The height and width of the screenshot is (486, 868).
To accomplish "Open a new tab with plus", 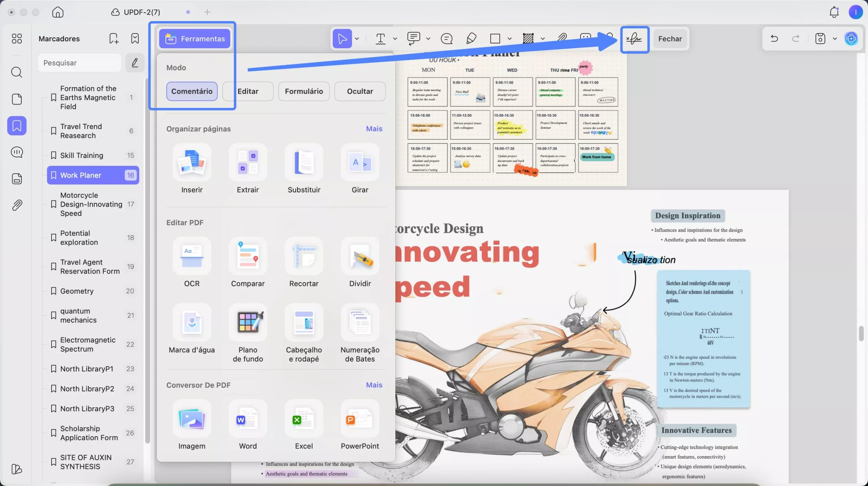I will [207, 12].
